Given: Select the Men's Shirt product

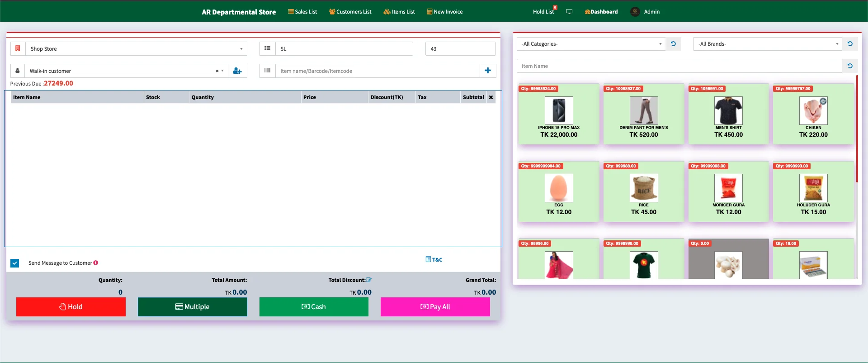Looking at the screenshot, I should pos(728,114).
